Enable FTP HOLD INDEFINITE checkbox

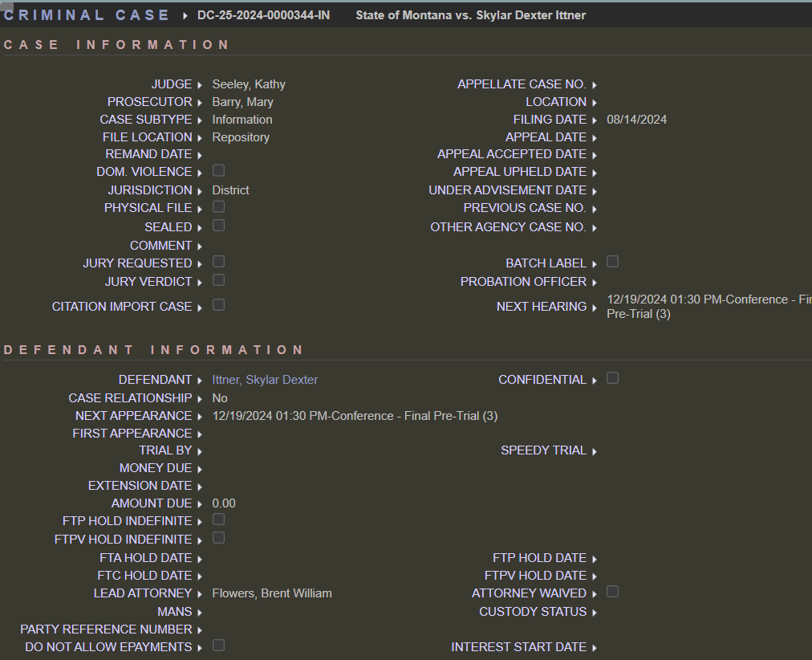click(218, 519)
